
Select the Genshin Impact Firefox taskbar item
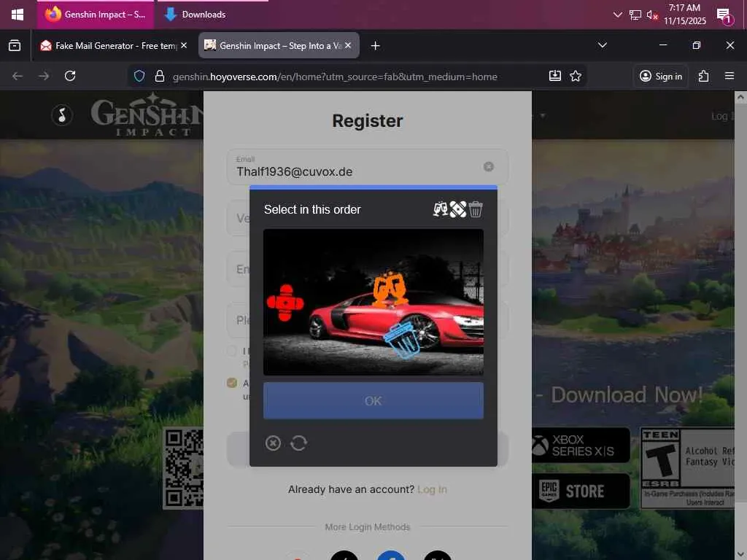pyautogui.click(x=96, y=15)
